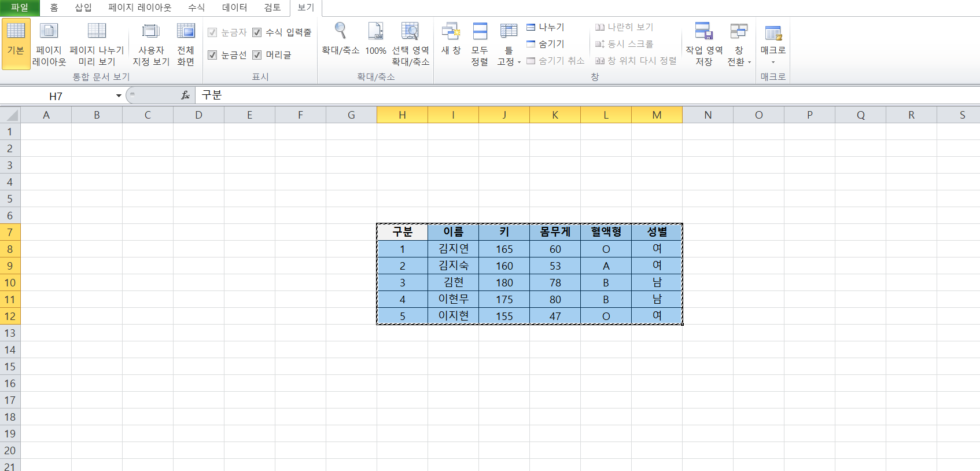Set zoom to 100%
This screenshot has height=471, width=980.
(x=375, y=39)
